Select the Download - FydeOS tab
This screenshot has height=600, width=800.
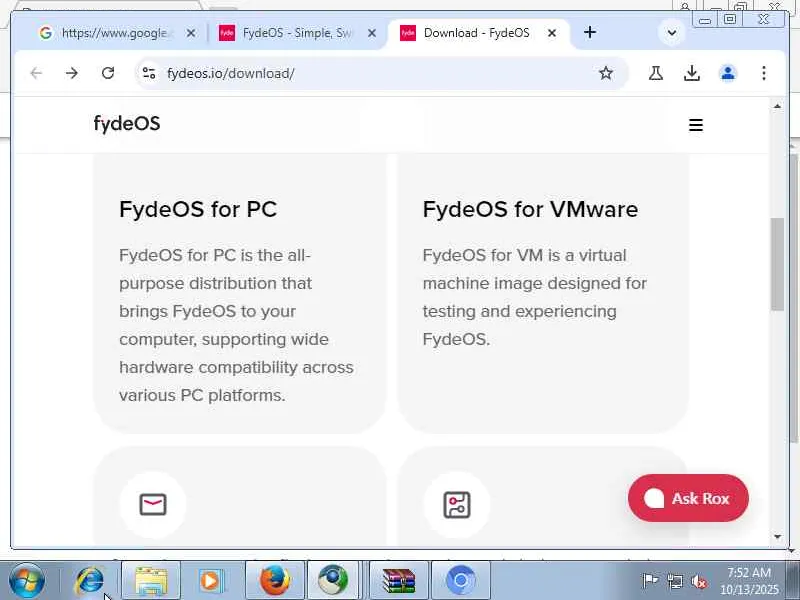(477, 33)
